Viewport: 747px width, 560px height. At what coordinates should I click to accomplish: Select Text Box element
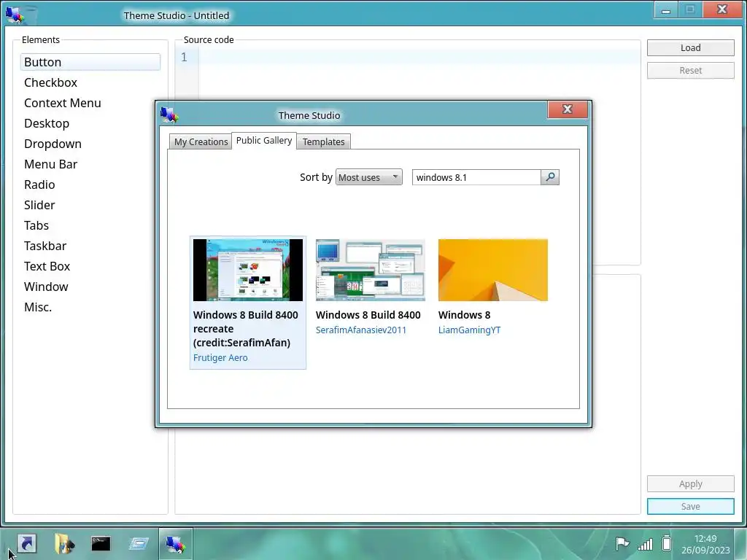point(90,267)
